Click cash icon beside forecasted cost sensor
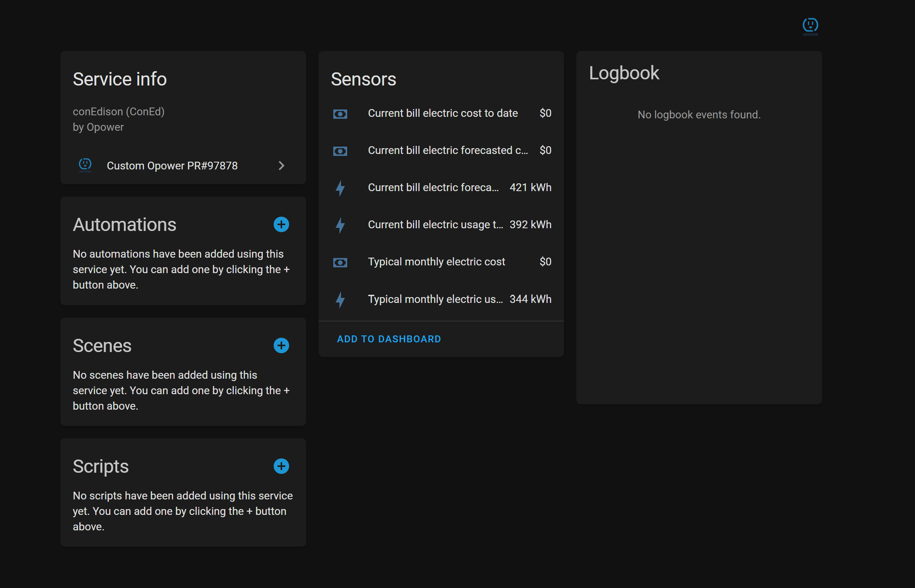915x588 pixels. [x=340, y=151]
